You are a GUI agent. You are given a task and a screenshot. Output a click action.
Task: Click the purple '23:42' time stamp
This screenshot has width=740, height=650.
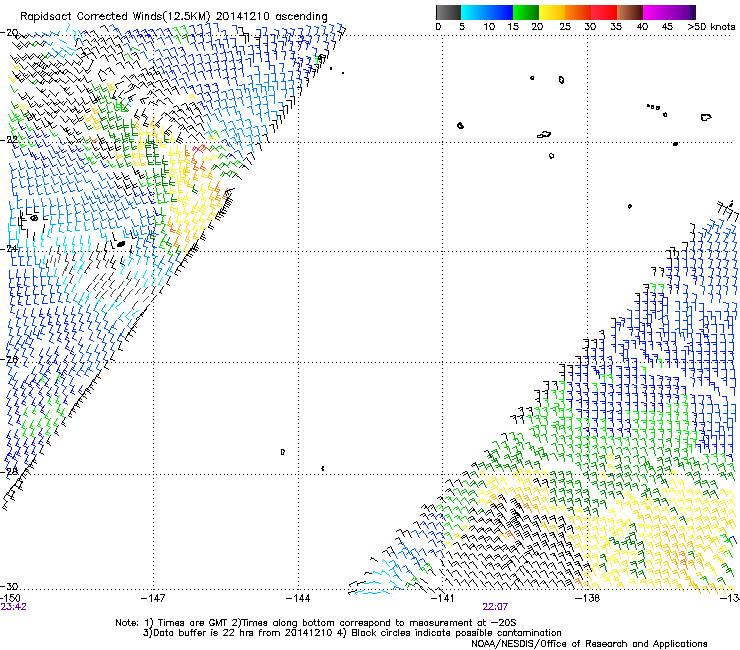click(13, 607)
